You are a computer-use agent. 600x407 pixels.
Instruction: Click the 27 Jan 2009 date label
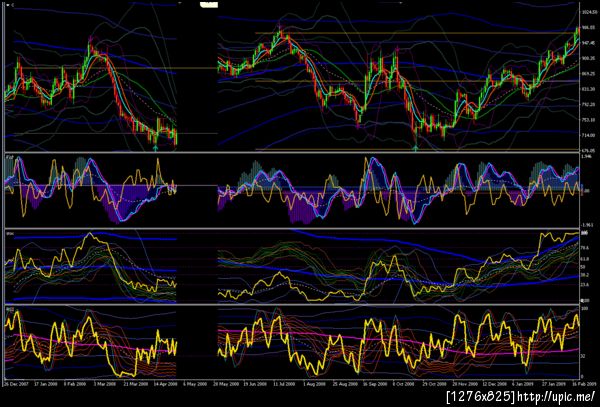[x=554, y=383]
